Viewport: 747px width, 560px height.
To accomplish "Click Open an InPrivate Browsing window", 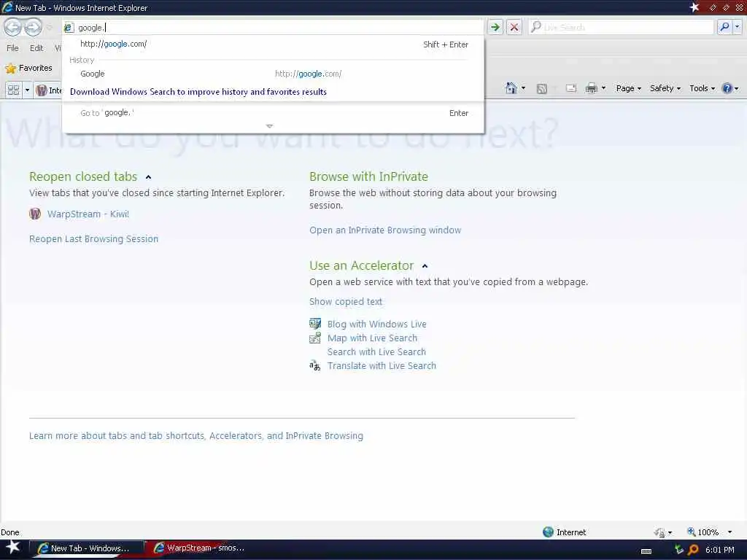I will (385, 230).
